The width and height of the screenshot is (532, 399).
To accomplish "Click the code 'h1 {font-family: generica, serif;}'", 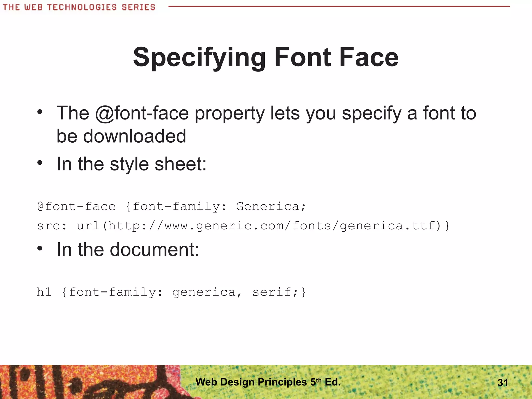I will click(171, 292).
